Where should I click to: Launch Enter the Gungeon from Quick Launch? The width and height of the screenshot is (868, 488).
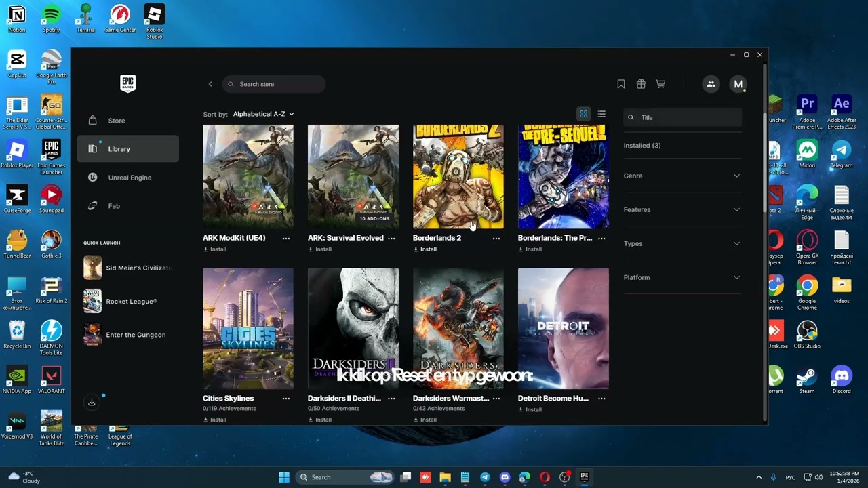128,335
